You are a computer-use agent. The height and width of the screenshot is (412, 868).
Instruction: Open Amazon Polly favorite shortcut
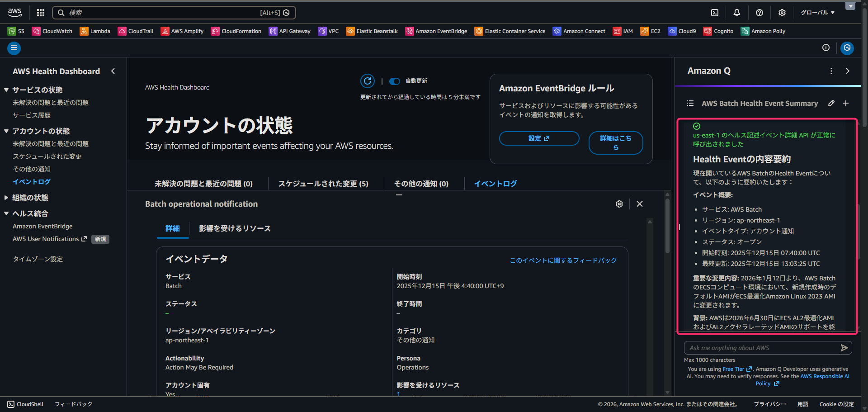[x=763, y=31]
